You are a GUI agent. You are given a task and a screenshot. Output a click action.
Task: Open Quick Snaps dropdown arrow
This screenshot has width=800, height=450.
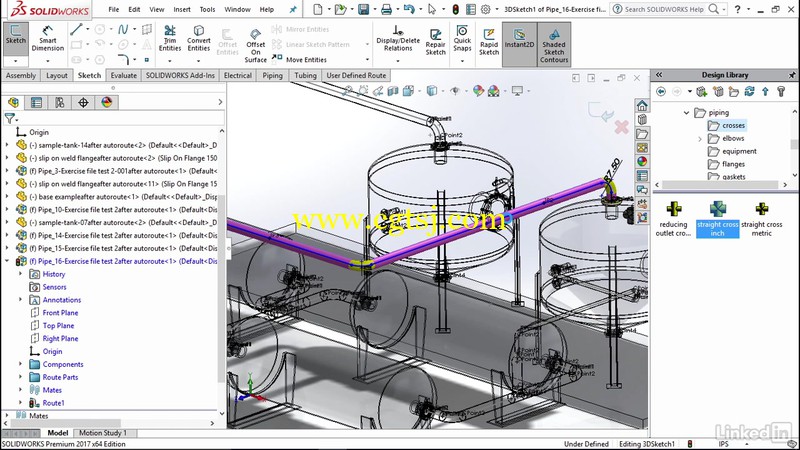(x=462, y=61)
